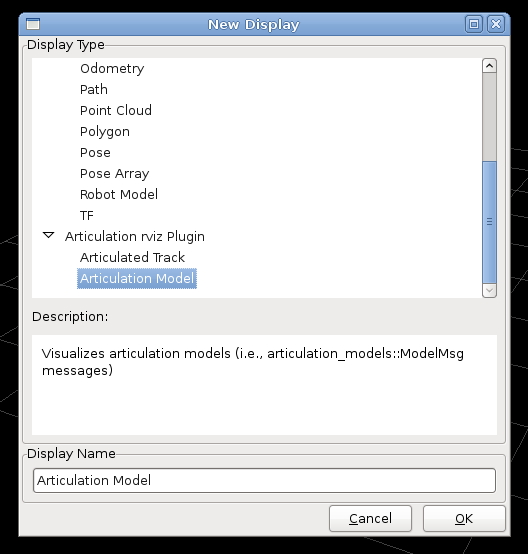
Task: Click the blue scrollbar thumb
Action: [x=489, y=222]
